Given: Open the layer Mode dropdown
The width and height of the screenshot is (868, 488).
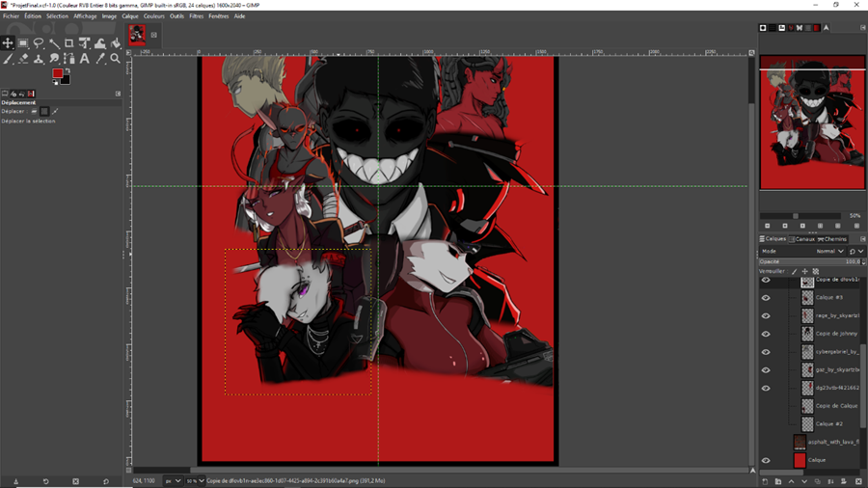Looking at the screenshot, I should click(x=829, y=251).
